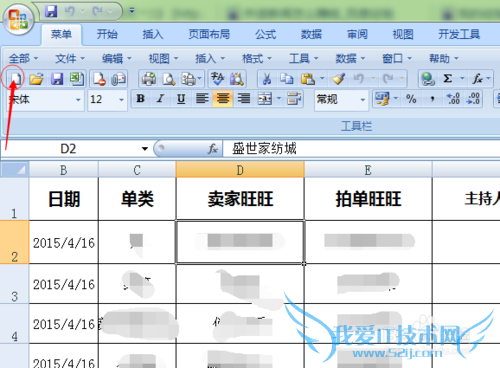This screenshot has width=500, height=368.
Task: Click the Accounting currency format icon
Action: (382, 99)
